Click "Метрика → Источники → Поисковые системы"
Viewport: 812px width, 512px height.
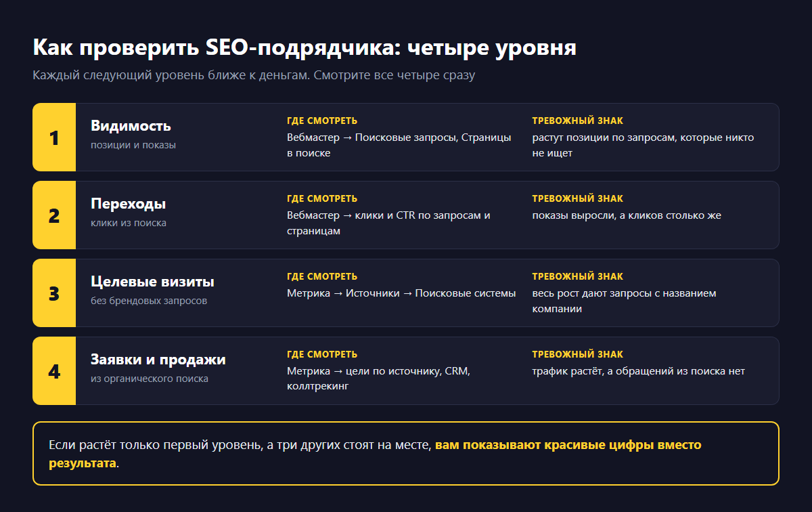tap(401, 293)
